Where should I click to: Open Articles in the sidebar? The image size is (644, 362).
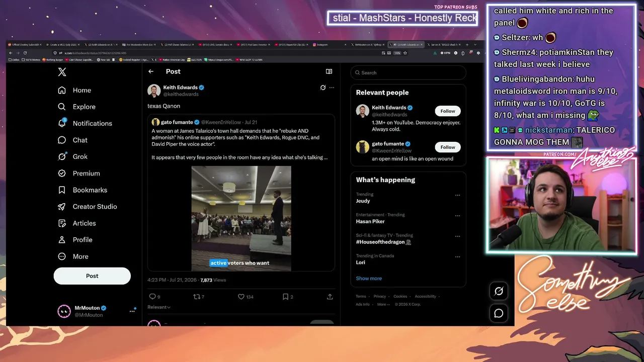point(76,223)
